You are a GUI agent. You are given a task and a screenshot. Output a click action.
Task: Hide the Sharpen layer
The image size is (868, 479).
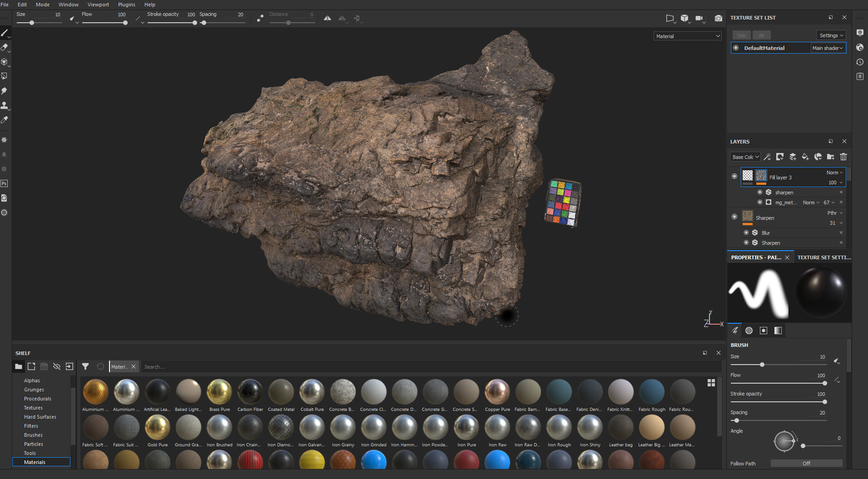(x=734, y=217)
